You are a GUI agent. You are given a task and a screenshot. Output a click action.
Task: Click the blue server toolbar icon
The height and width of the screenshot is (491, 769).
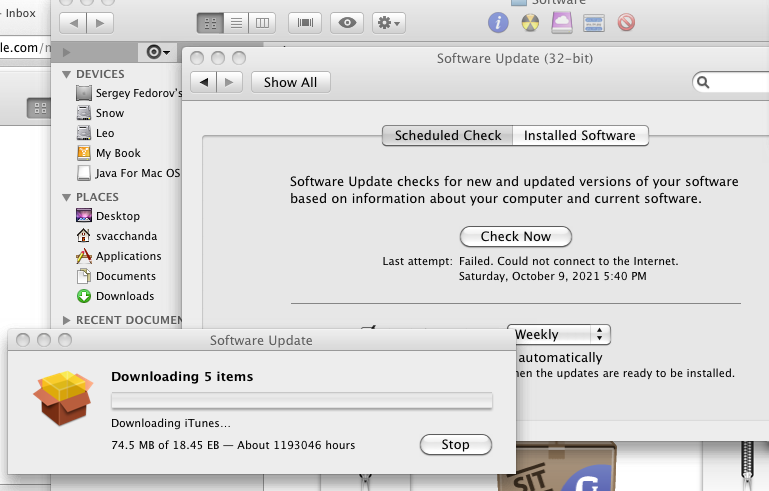(593, 23)
